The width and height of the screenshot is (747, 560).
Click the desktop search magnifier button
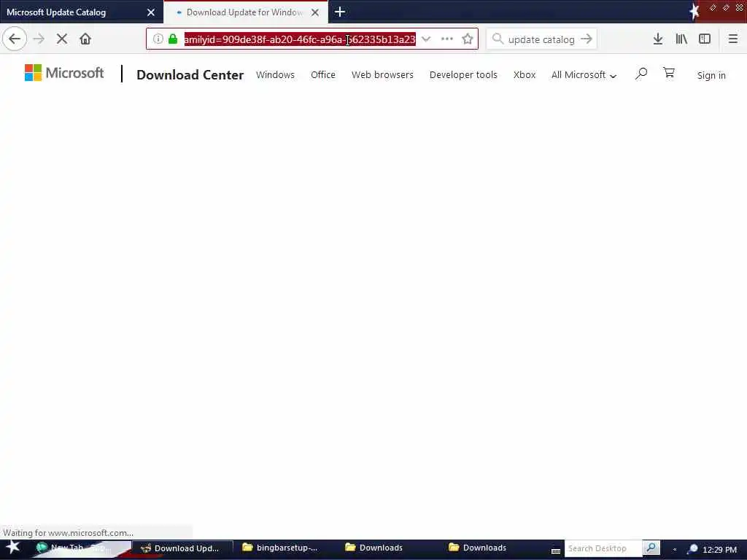tap(651, 548)
